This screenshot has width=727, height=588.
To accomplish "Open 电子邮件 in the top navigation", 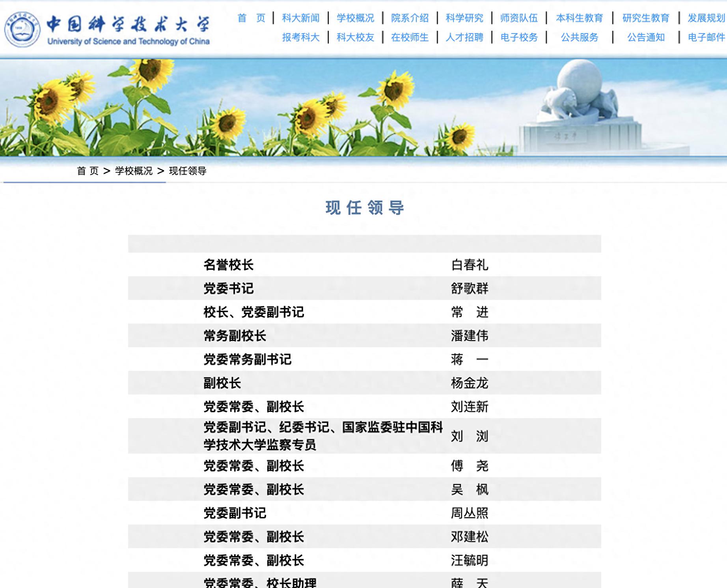I will (x=706, y=37).
